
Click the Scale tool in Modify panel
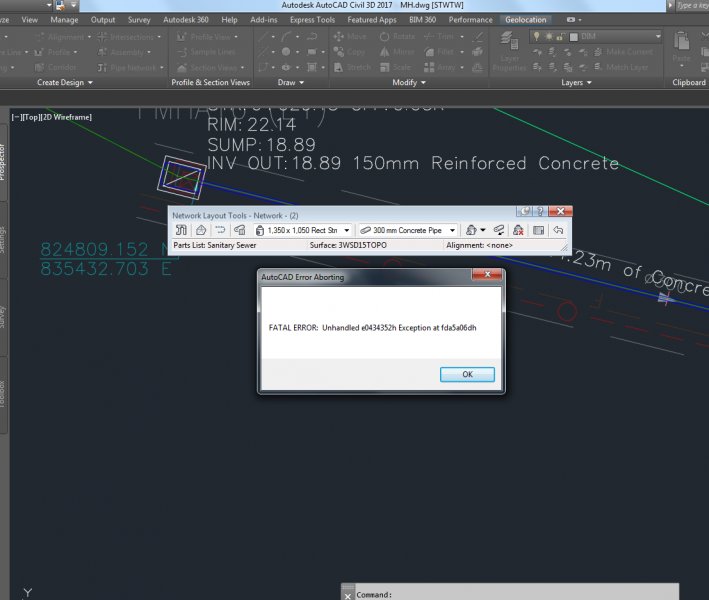coord(396,67)
